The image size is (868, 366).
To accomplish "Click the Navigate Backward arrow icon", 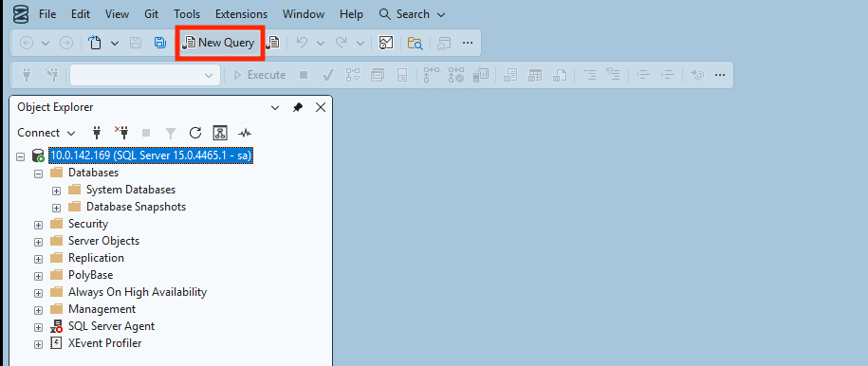I will click(27, 44).
